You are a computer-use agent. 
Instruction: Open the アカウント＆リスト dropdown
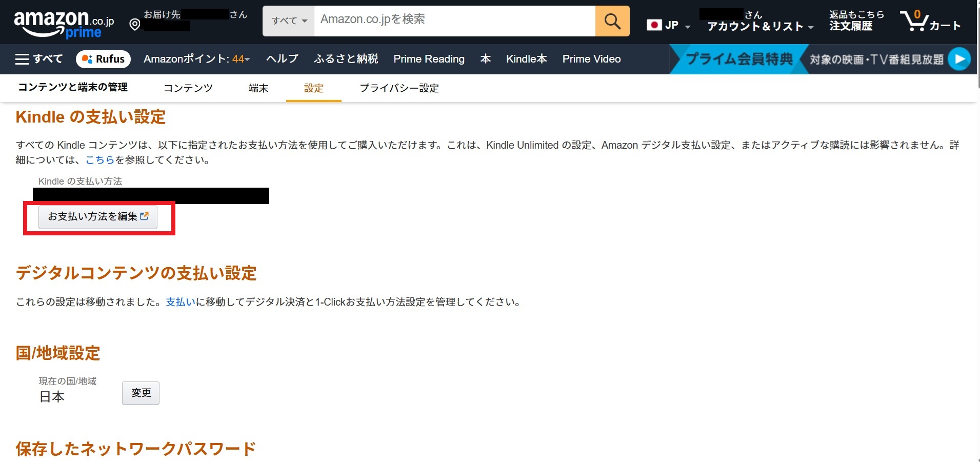click(759, 26)
